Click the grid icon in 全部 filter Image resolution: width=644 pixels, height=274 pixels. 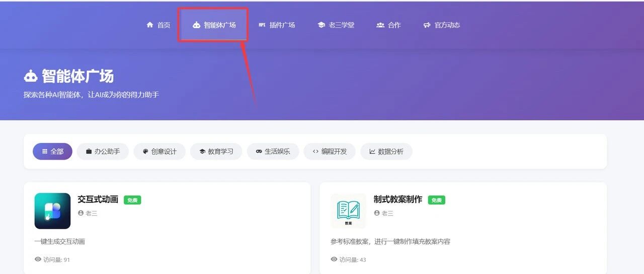45,151
